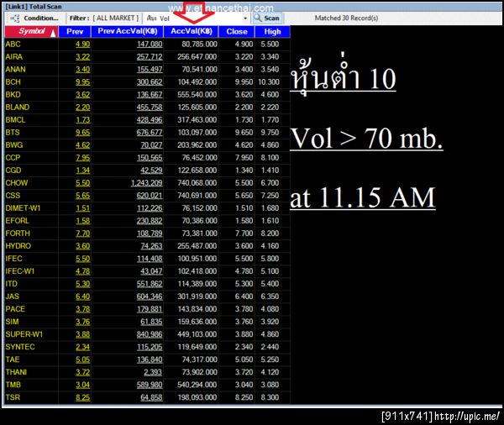This screenshot has height=425, width=504.
Task: Click AccVal 540,294.000 for TMB
Action: 197,385
